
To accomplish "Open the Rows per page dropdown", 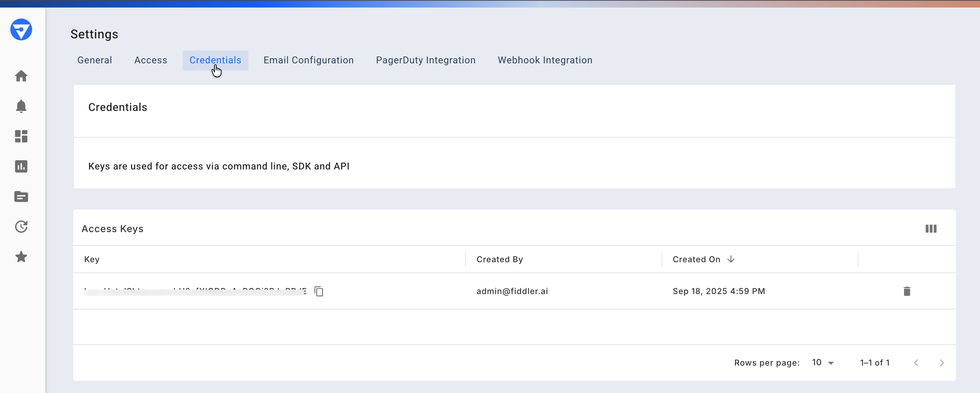I will tap(823, 363).
